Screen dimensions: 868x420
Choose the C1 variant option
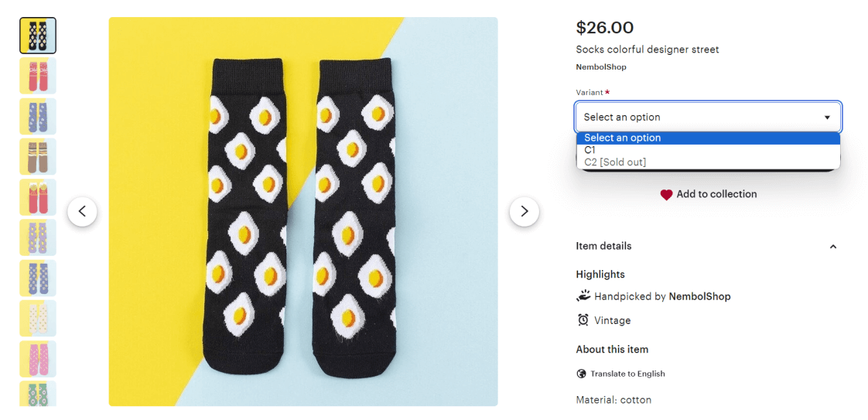click(590, 150)
